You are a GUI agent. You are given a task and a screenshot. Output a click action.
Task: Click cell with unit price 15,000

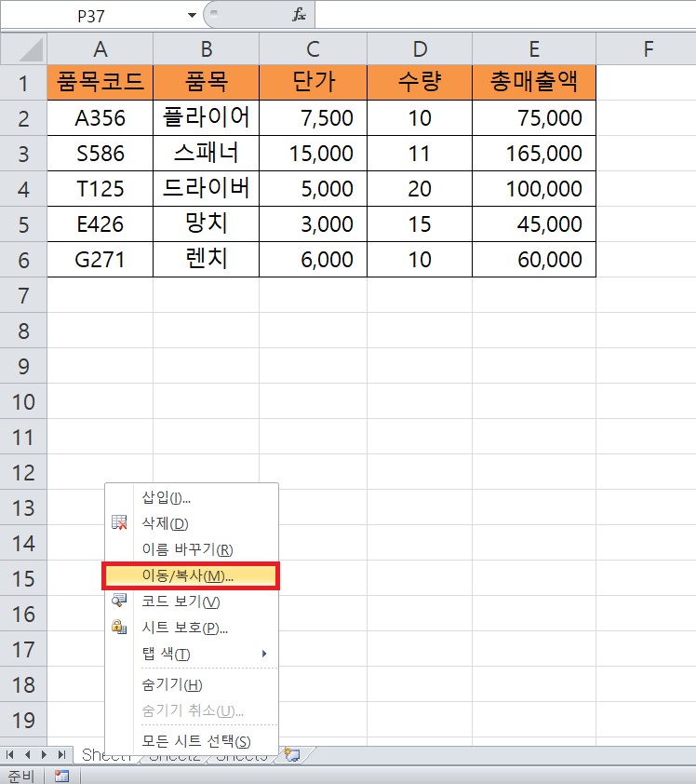[x=313, y=154]
